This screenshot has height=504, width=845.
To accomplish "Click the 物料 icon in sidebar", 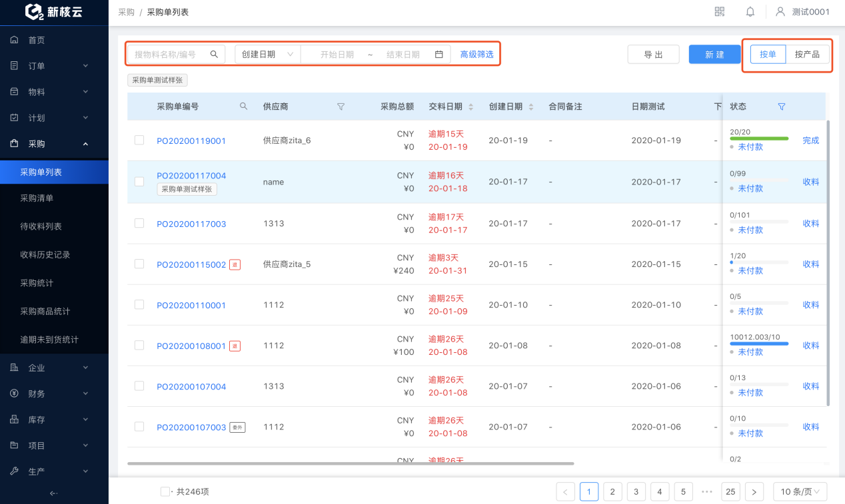I will pyautogui.click(x=15, y=92).
